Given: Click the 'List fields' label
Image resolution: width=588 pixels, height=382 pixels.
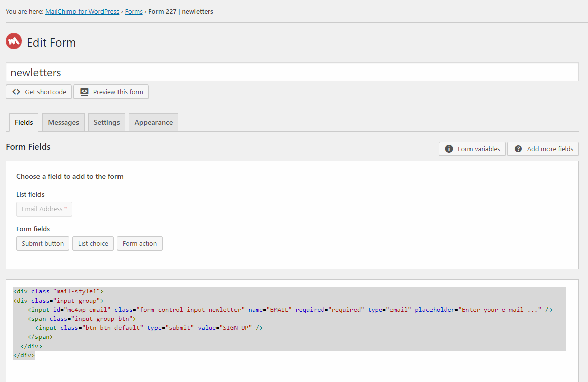Looking at the screenshot, I should [x=30, y=195].
